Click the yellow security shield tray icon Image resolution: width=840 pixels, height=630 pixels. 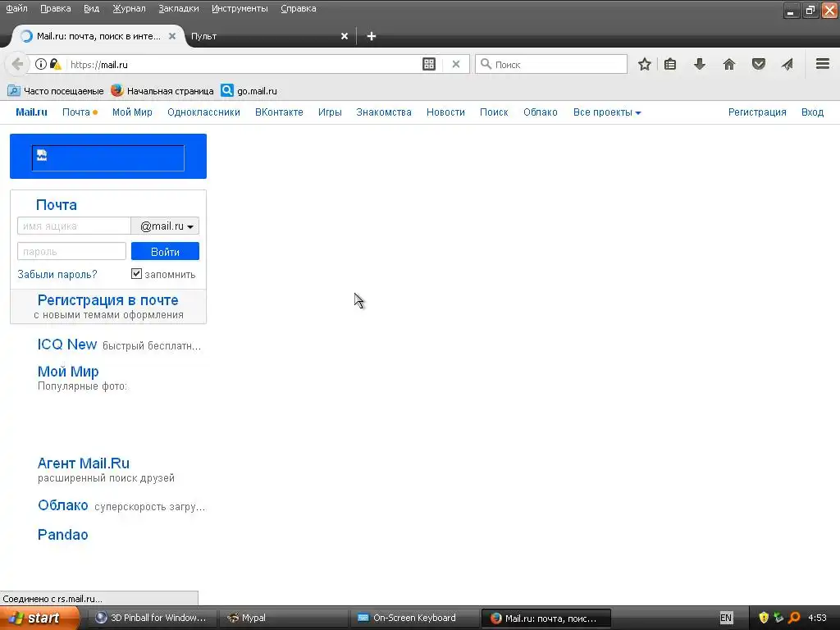click(x=764, y=618)
